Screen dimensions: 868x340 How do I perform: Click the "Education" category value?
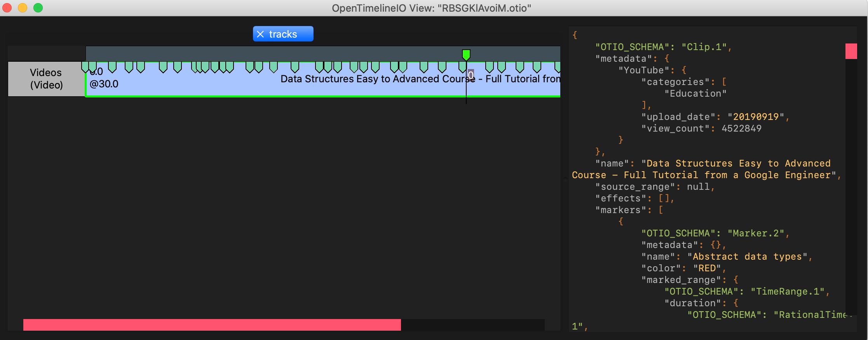[695, 94]
